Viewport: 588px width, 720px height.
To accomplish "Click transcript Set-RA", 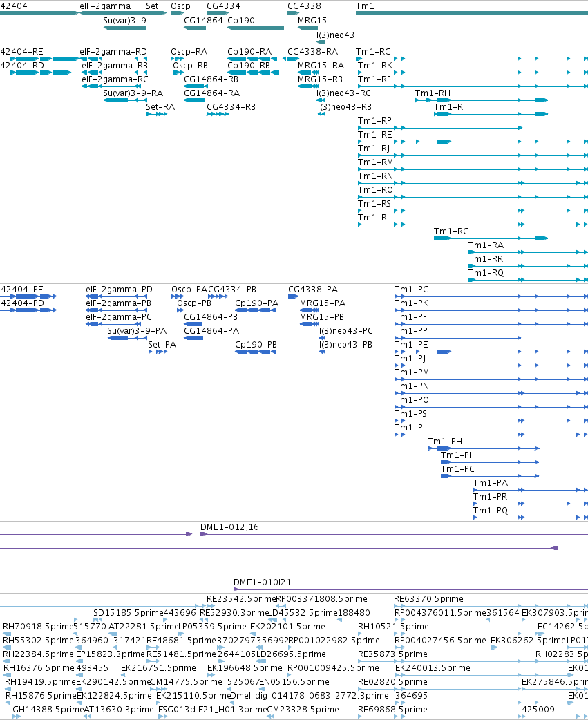I will tap(160, 106).
